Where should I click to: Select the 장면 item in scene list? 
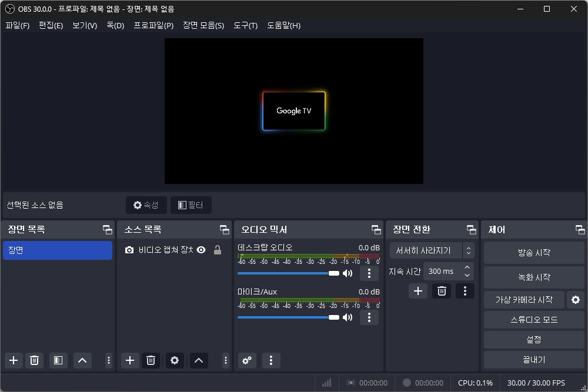[58, 250]
